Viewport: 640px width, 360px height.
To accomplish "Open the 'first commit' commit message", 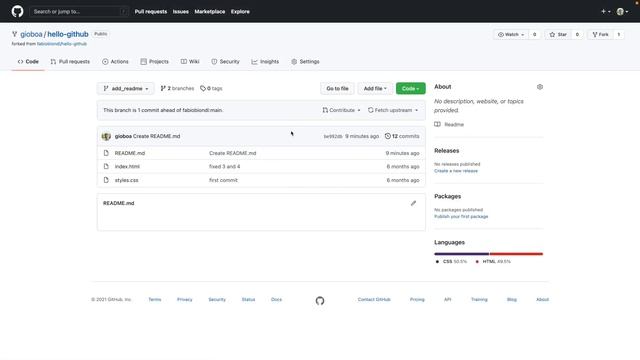I will pos(223,180).
